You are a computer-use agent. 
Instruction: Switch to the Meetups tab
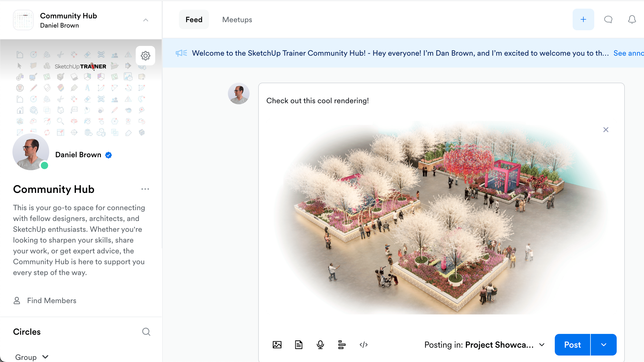click(x=237, y=19)
